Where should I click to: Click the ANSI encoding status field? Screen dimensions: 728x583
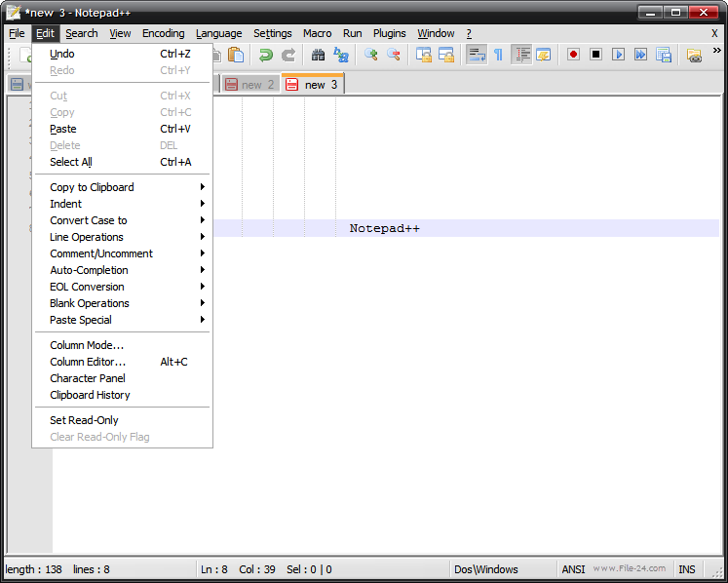pyautogui.click(x=573, y=569)
